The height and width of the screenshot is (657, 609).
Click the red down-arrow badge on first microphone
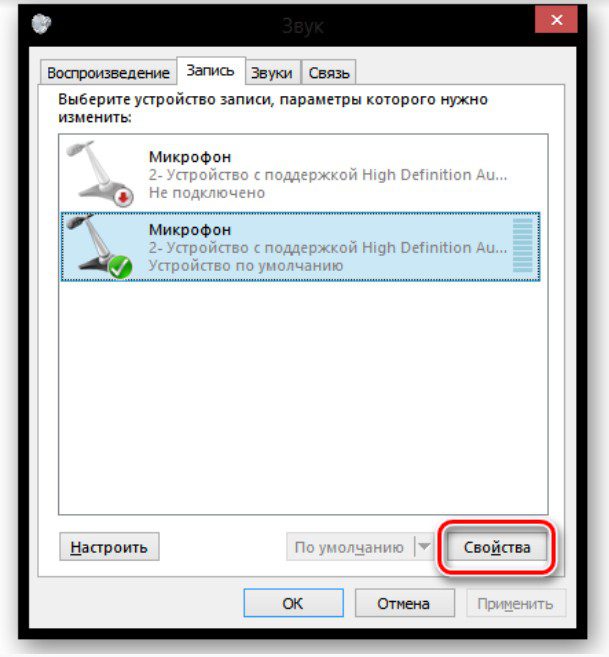123,197
